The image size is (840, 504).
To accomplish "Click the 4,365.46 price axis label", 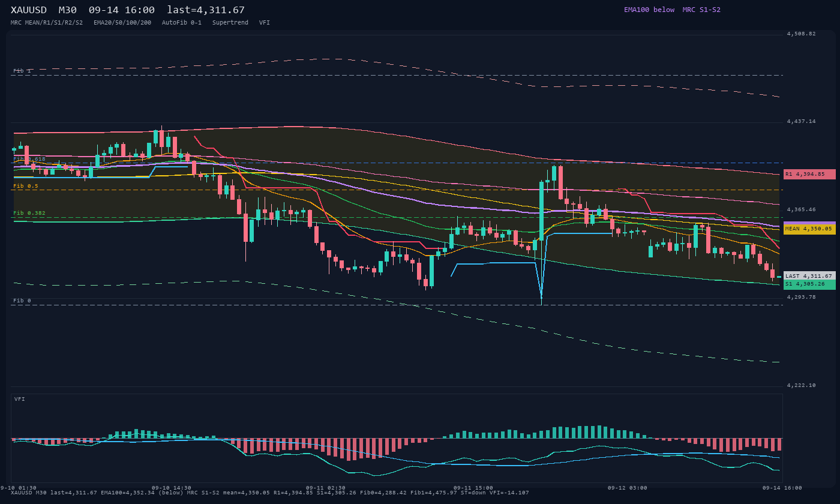I will click(802, 209).
